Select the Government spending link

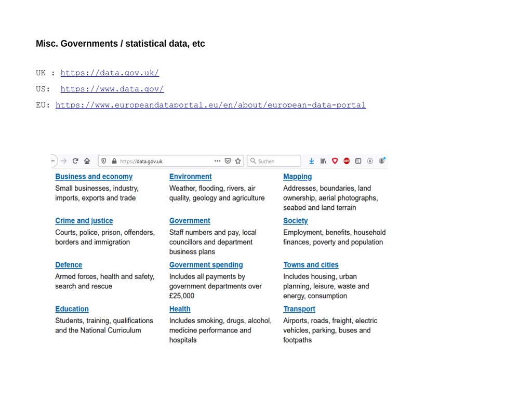coord(206,265)
